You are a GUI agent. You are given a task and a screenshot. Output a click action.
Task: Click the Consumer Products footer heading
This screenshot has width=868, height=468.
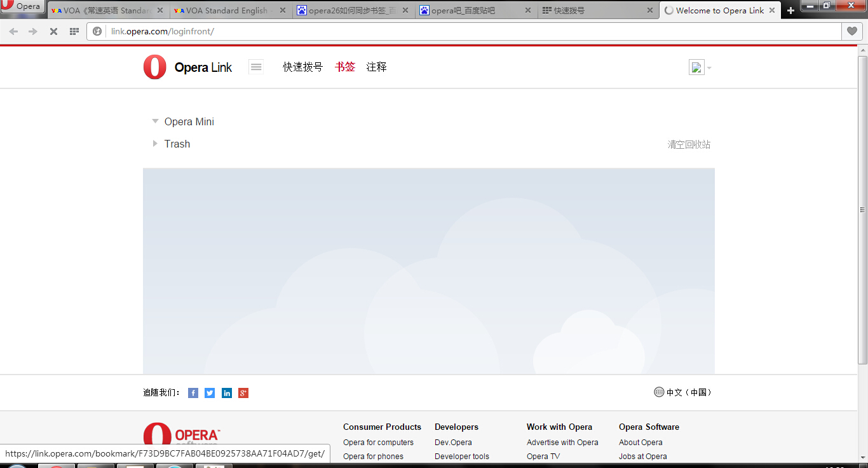pos(382,427)
